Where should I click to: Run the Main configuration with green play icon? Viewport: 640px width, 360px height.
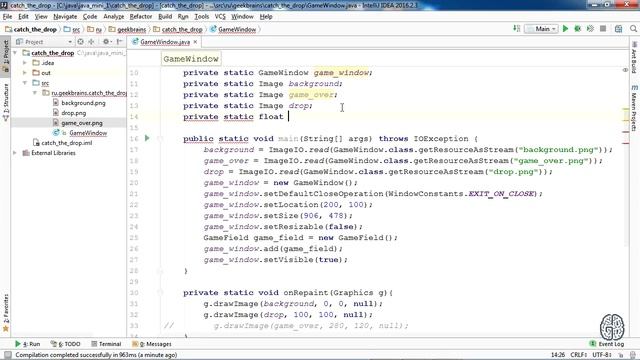point(565,29)
